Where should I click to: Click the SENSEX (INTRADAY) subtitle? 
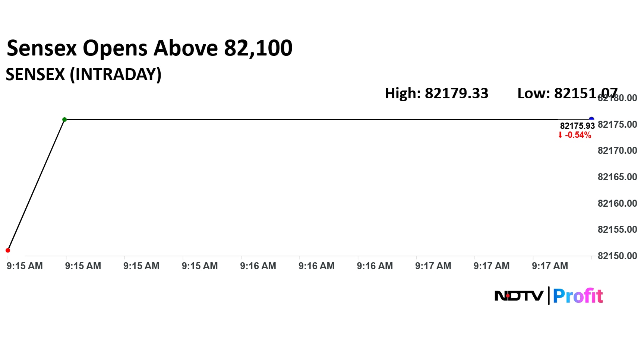pos(83,74)
